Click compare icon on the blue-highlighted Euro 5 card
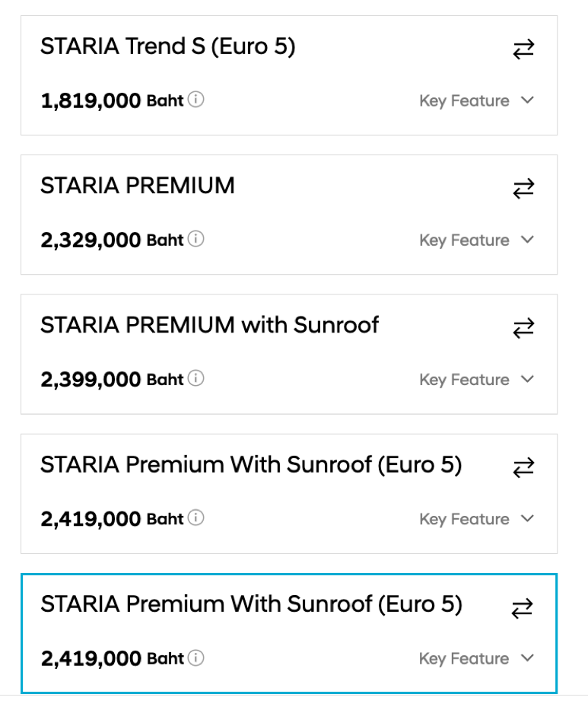 (x=522, y=608)
